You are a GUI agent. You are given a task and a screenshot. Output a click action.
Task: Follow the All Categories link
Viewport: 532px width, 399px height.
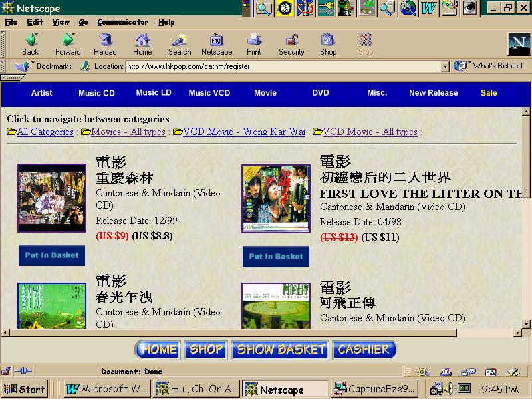point(45,132)
